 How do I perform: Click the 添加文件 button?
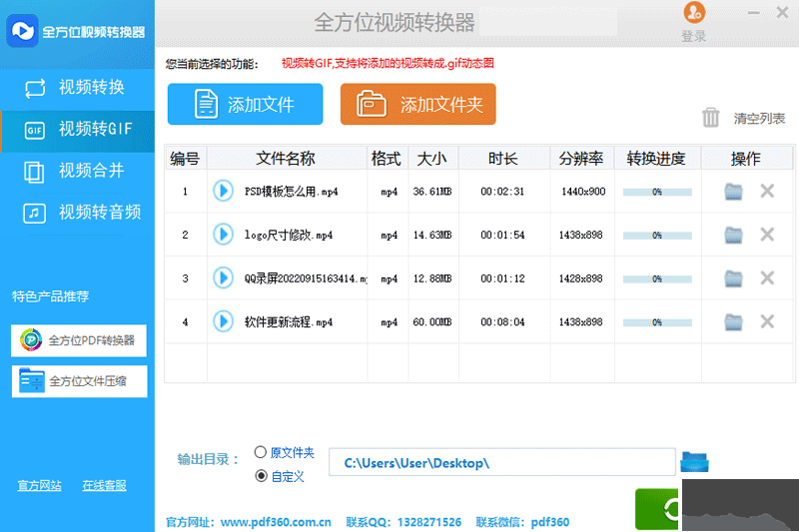246,105
